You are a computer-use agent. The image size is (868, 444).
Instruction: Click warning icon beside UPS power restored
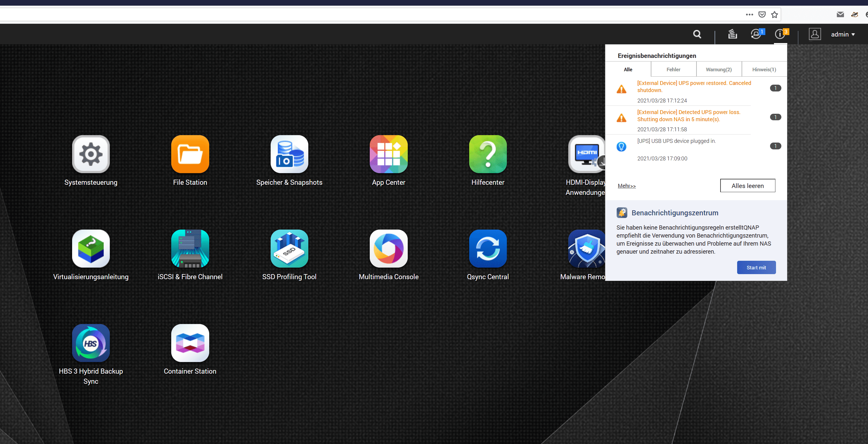tap(621, 89)
